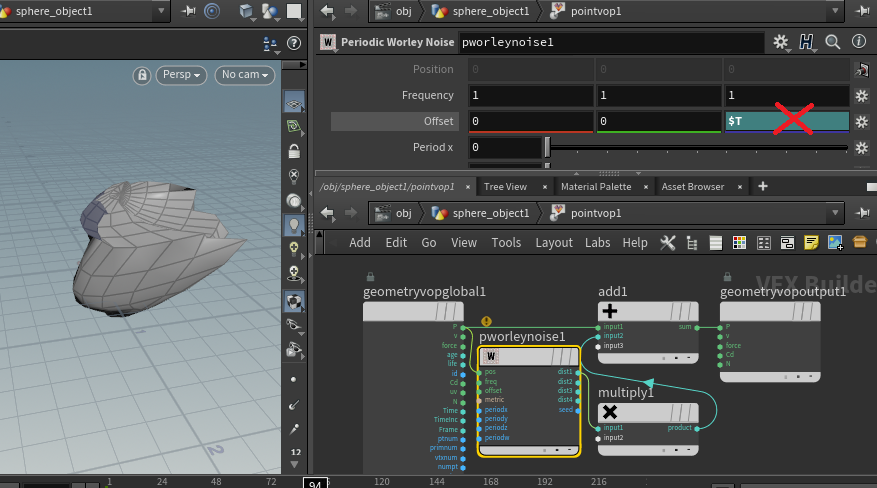Switch to the Asset Browser tab
Screen dimensions: 877x488
pos(692,187)
